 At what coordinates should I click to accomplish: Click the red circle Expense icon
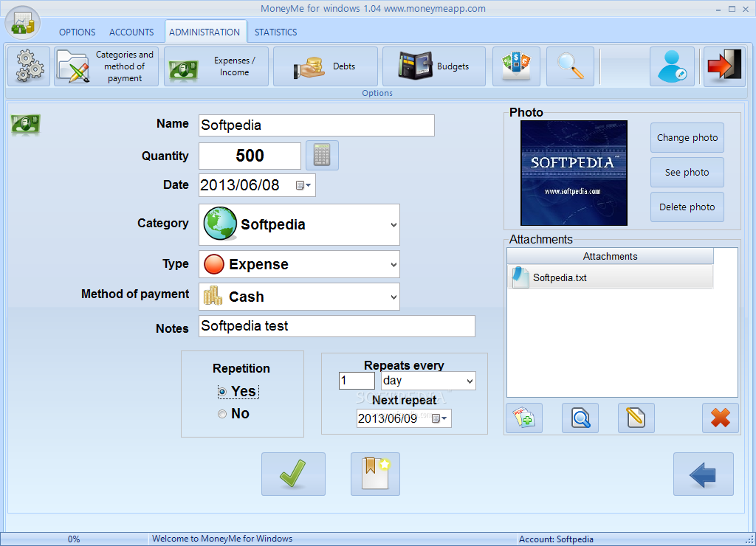pos(213,264)
